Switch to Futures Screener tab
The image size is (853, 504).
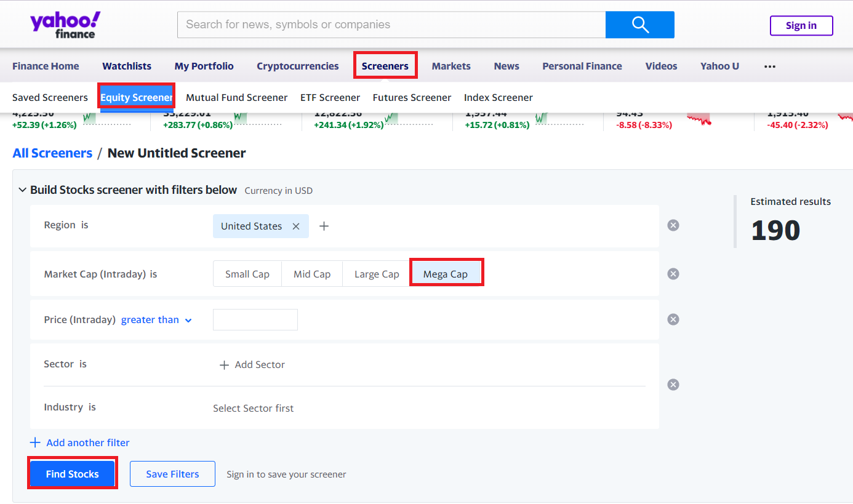coord(412,97)
